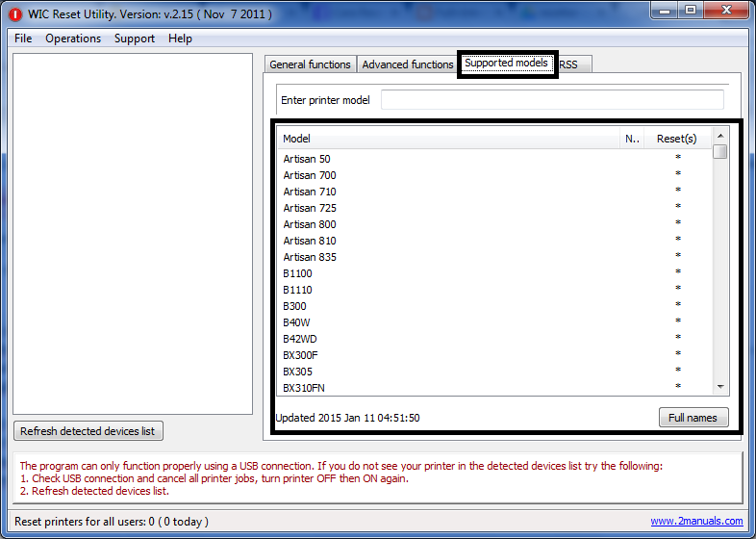This screenshot has width=756, height=539.
Task: Select the BX305 row
Action: point(494,372)
